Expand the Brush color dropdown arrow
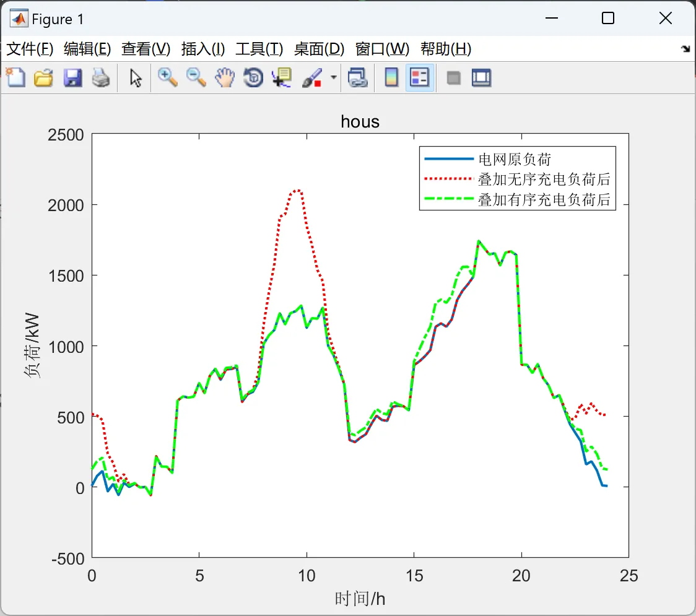Image resolution: width=696 pixels, height=616 pixels. pos(333,77)
